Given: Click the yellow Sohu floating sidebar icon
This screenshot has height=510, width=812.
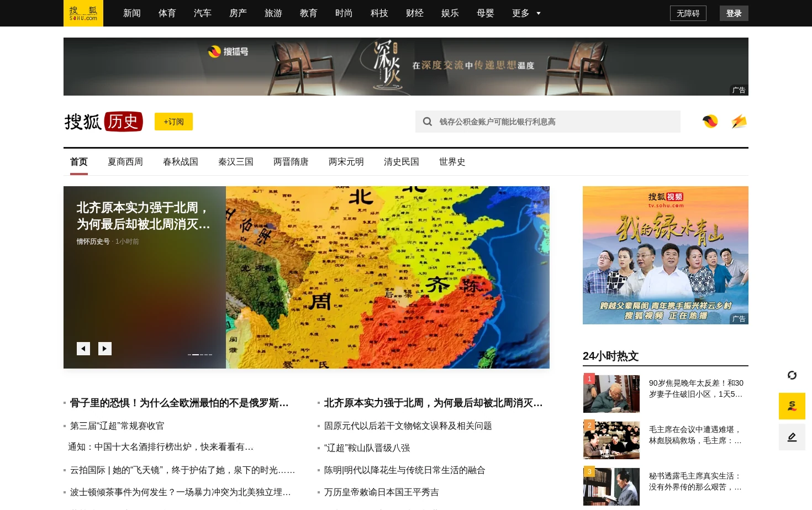Looking at the screenshot, I should [792, 406].
